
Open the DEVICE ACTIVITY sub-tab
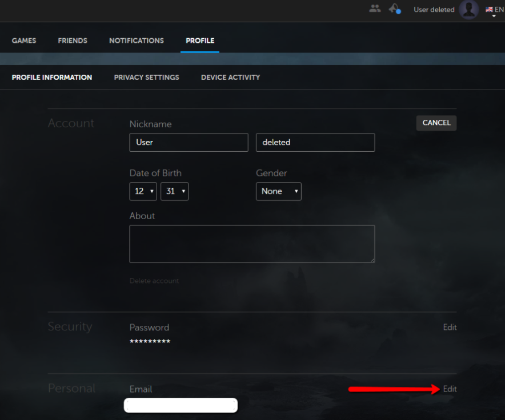tap(230, 77)
